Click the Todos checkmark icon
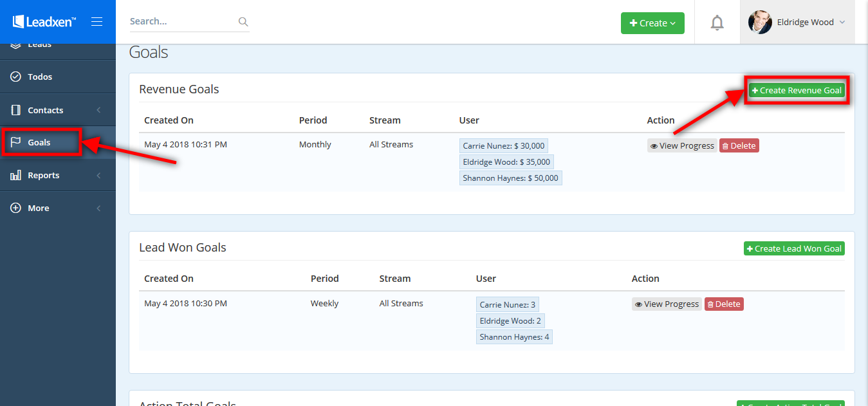The width and height of the screenshot is (868, 406). (x=16, y=77)
